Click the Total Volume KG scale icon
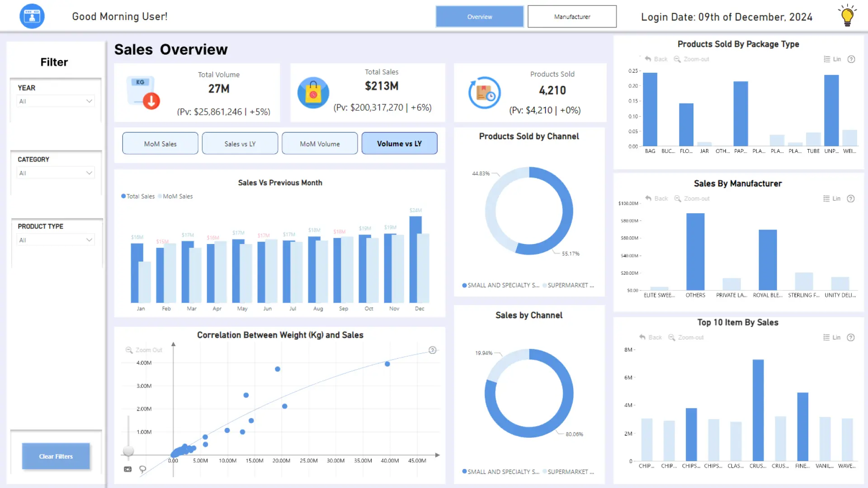This screenshot has width=868, height=488. click(144, 93)
